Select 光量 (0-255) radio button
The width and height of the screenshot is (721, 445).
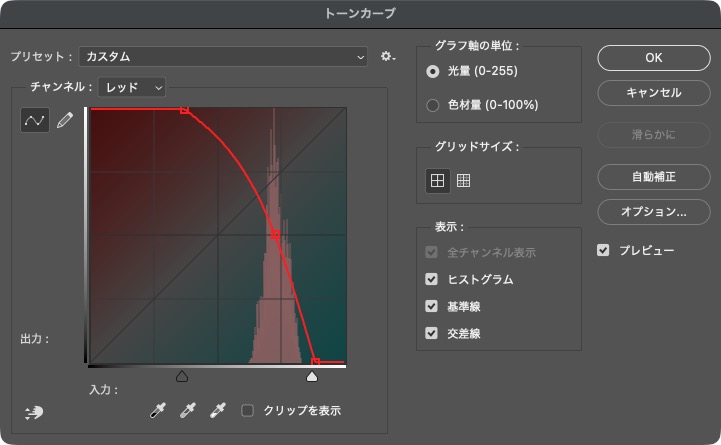(433, 71)
